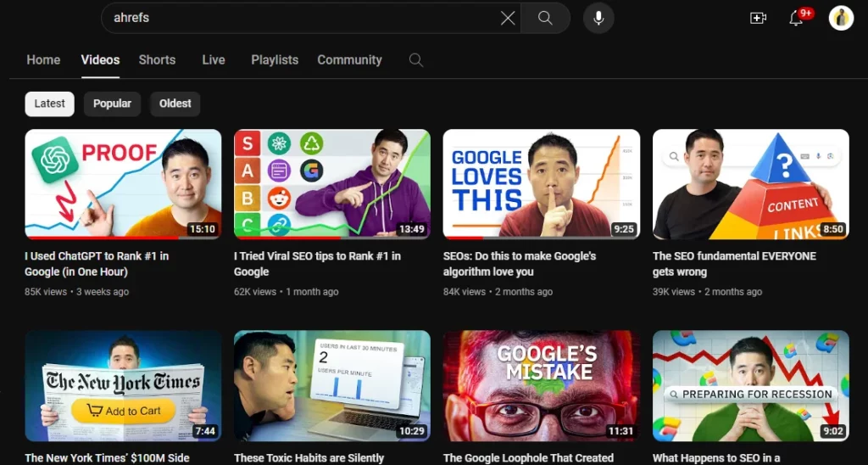Sort videos by Latest
This screenshot has width=868, height=465.
click(x=50, y=104)
